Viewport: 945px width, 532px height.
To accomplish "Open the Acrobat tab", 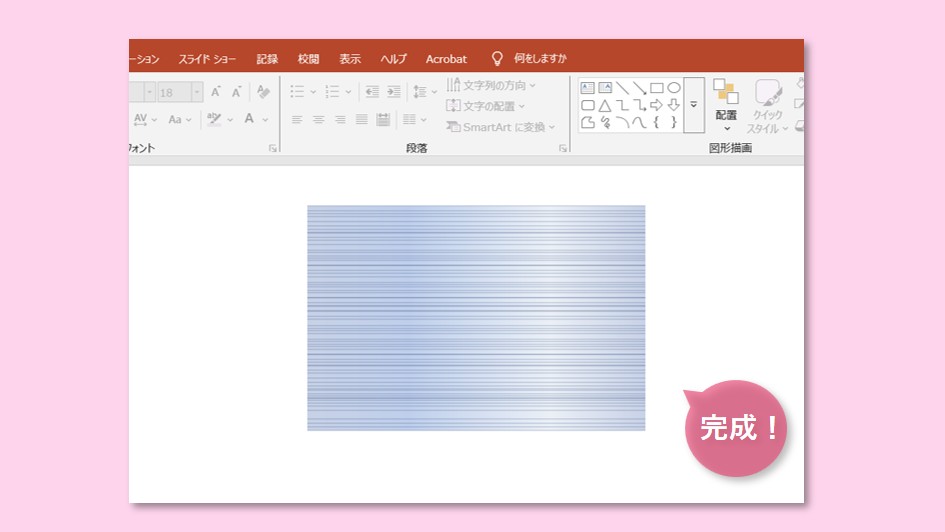I will point(446,59).
